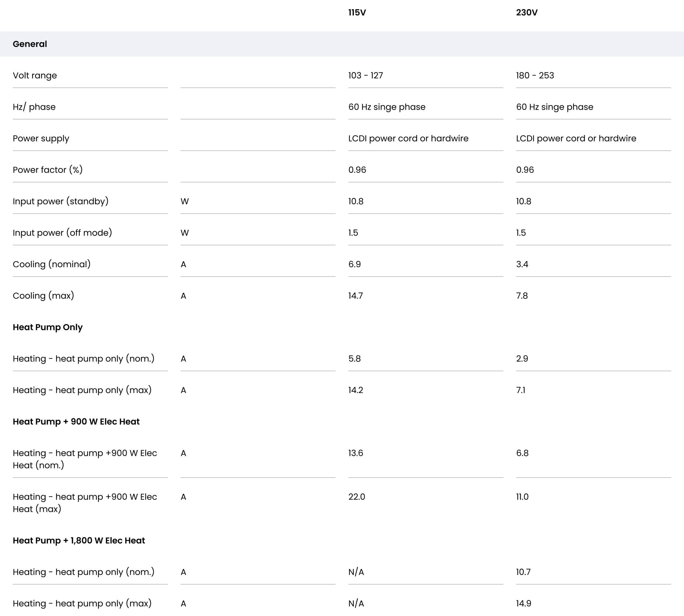Click the Heat Pump Only subheading

coord(48,327)
